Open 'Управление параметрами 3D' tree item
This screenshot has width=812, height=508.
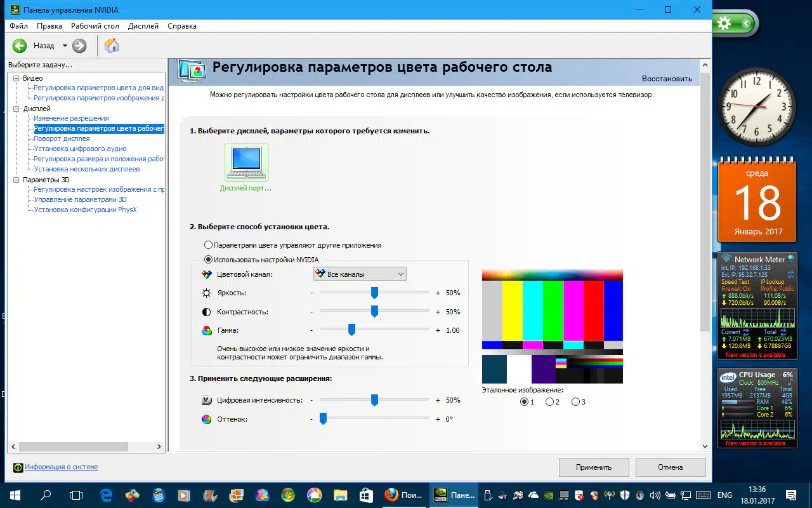pos(80,199)
